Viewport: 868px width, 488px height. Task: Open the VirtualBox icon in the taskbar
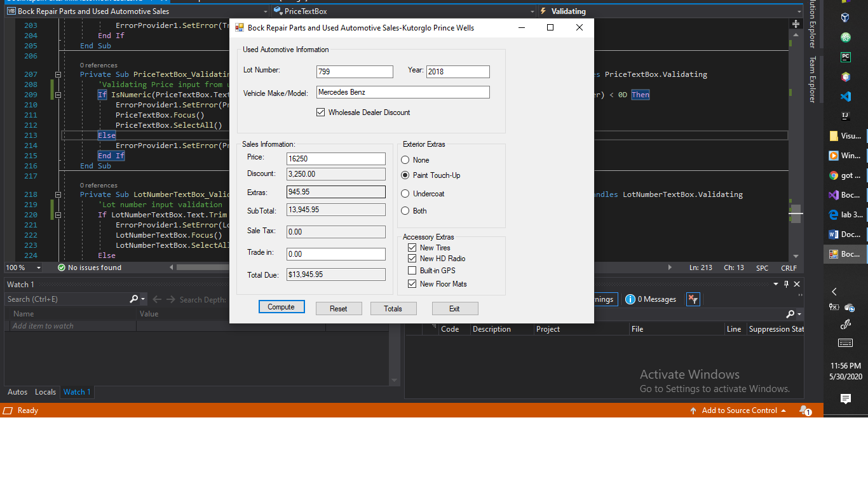click(x=846, y=18)
